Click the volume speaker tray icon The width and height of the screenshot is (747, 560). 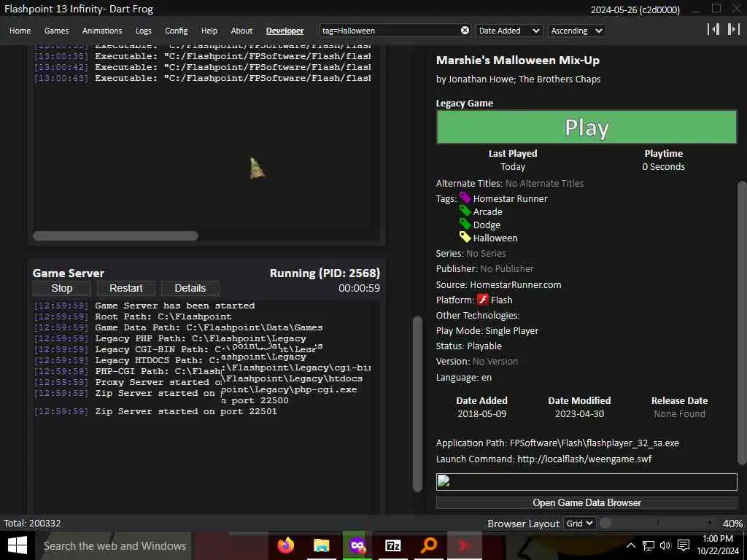click(665, 545)
